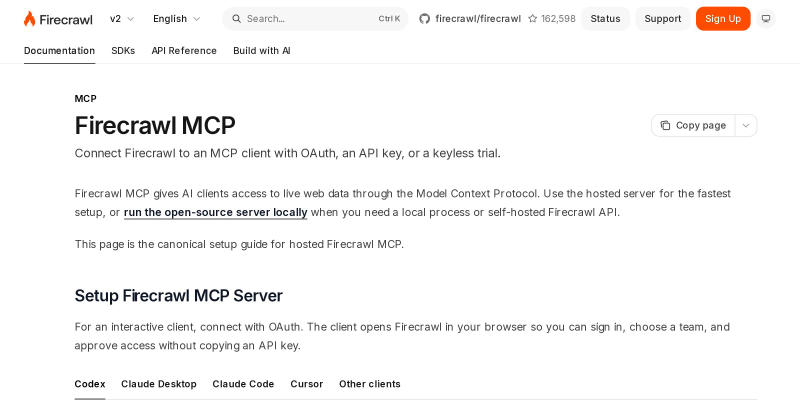
Task: Open the English language dropdown
Action: tap(177, 19)
